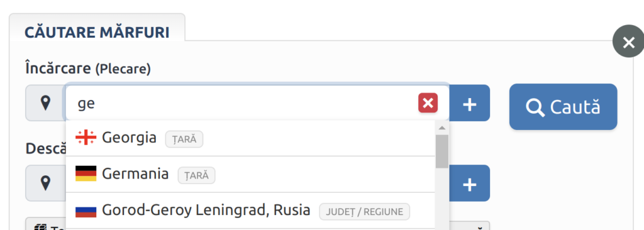Click the location pin icon beside Descărcare field

(45, 183)
